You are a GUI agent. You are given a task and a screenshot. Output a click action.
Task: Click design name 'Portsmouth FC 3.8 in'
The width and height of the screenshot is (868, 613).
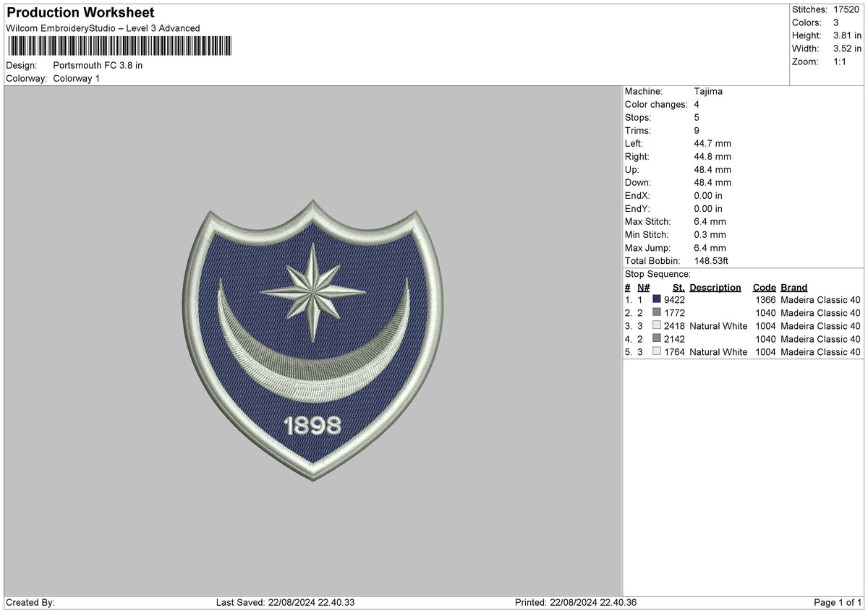tap(98, 66)
